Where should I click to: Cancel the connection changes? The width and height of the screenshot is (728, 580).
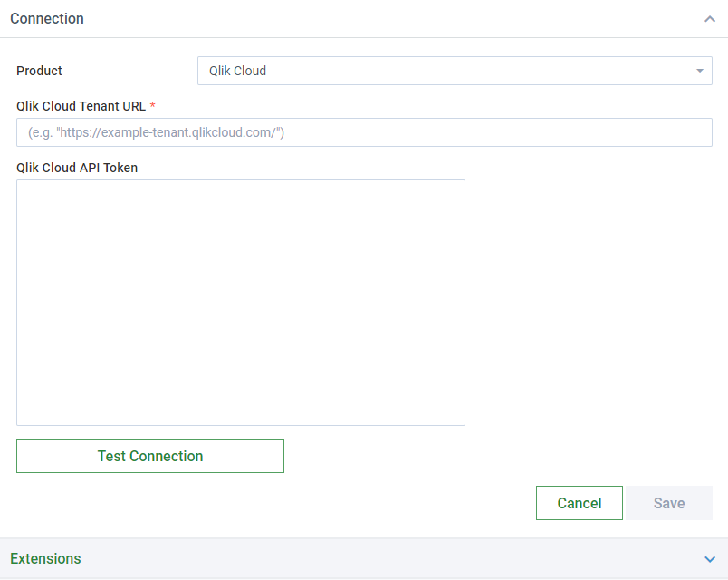[x=579, y=503]
